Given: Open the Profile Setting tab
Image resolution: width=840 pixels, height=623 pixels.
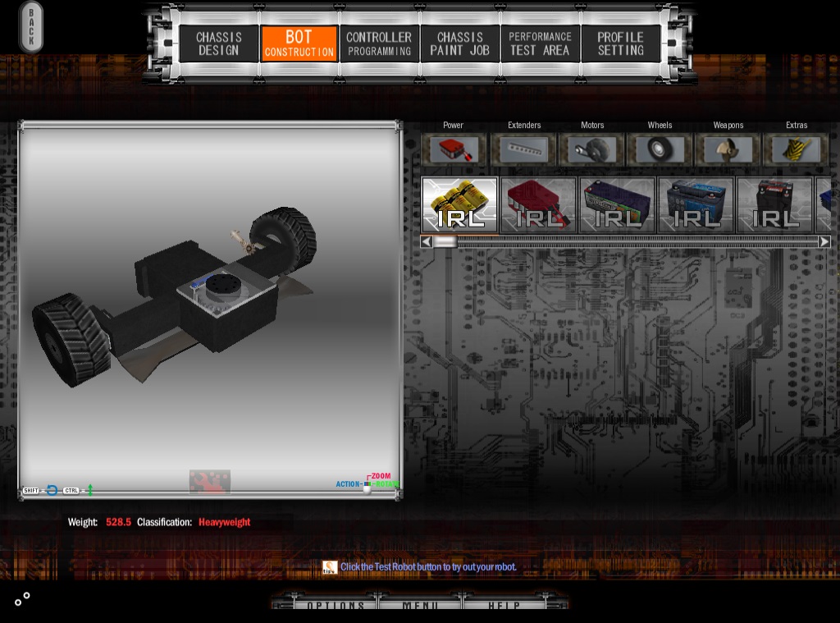Looking at the screenshot, I should tap(620, 44).
